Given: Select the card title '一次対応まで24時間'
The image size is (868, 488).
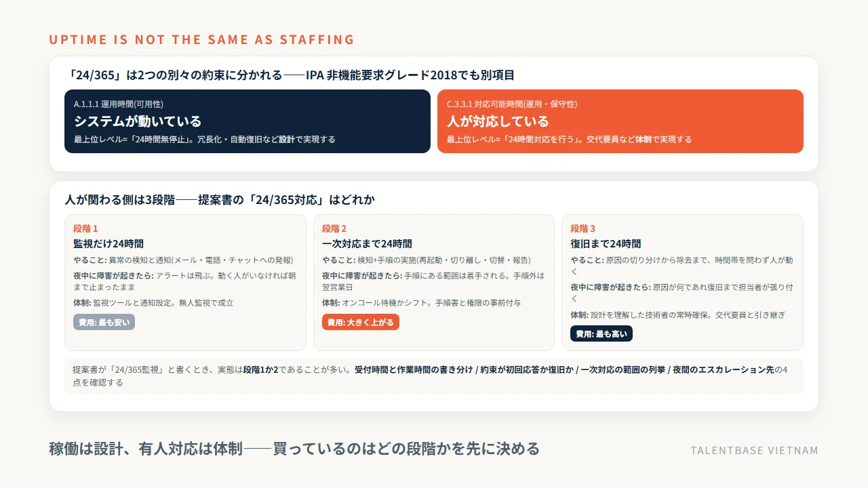Looking at the screenshot, I should pyautogui.click(x=367, y=244).
